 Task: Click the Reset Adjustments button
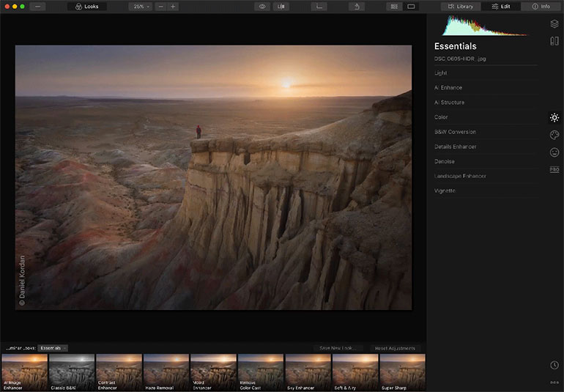tap(395, 348)
